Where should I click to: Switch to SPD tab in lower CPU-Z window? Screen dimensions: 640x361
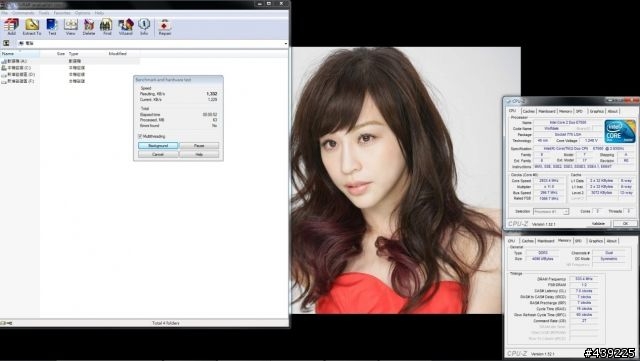click(x=578, y=241)
